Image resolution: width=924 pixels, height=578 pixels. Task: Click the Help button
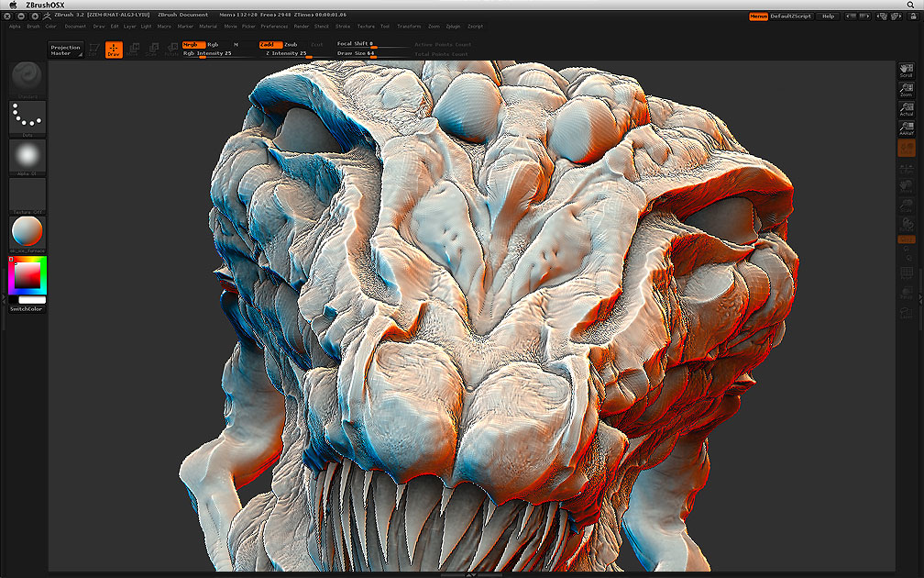828,17
